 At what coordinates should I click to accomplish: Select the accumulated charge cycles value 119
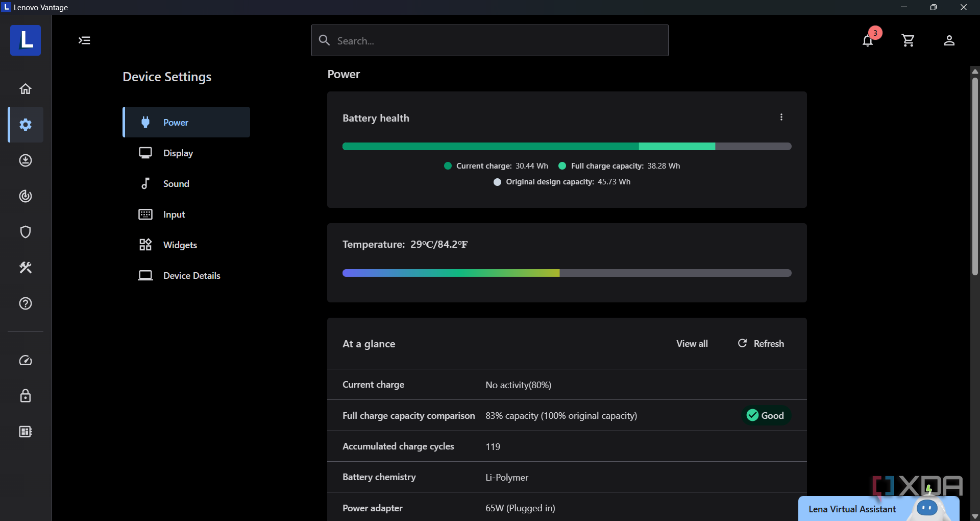pos(493,446)
